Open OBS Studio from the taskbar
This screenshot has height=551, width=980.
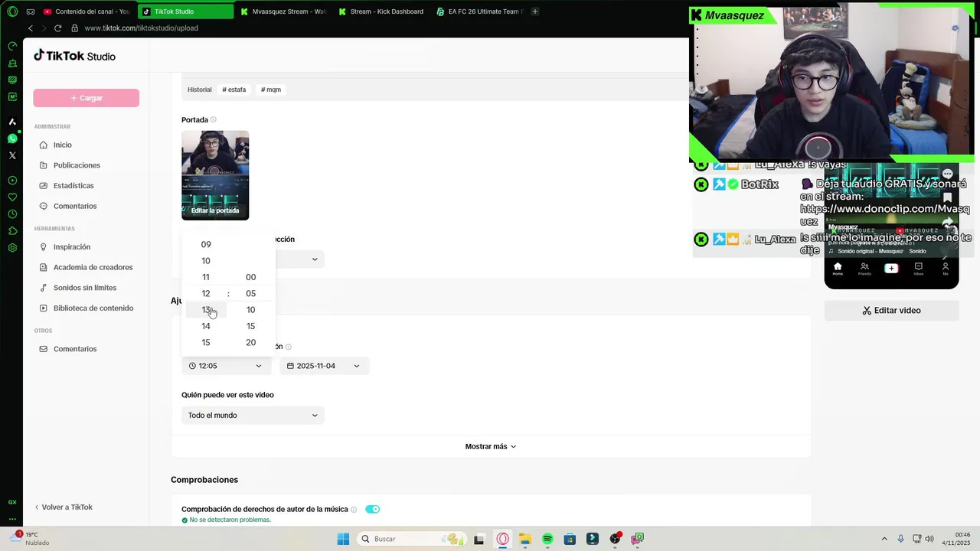615,539
